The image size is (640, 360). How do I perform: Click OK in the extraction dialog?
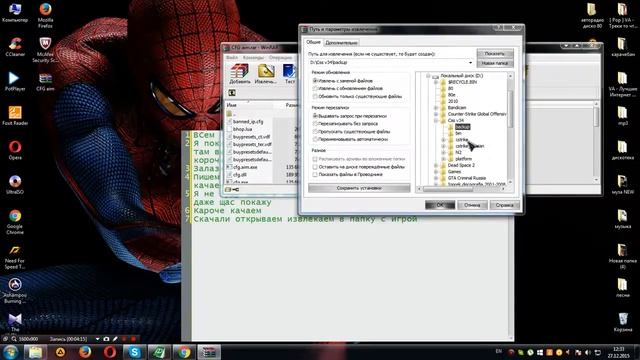tap(440, 205)
